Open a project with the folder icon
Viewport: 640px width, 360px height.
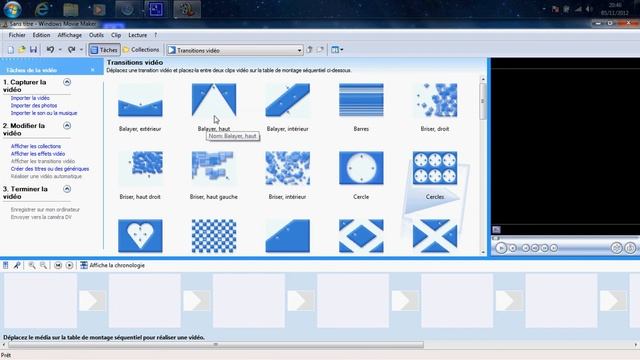click(x=22, y=50)
